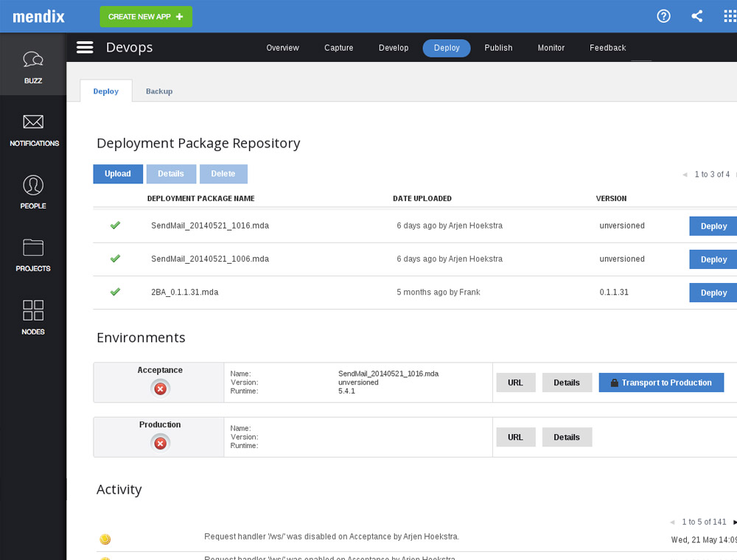Screen dimensions: 737x560
Task: Click the help question mark icon
Action: point(663,15)
